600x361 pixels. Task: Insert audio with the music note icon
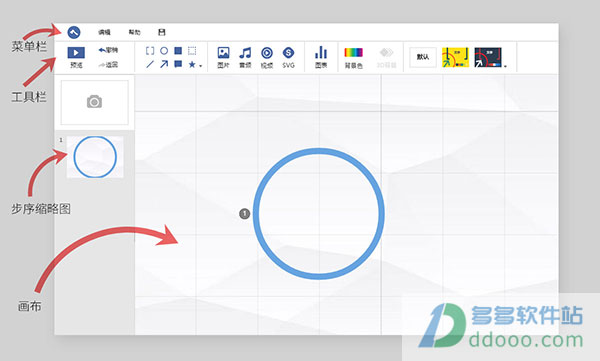[x=245, y=57]
